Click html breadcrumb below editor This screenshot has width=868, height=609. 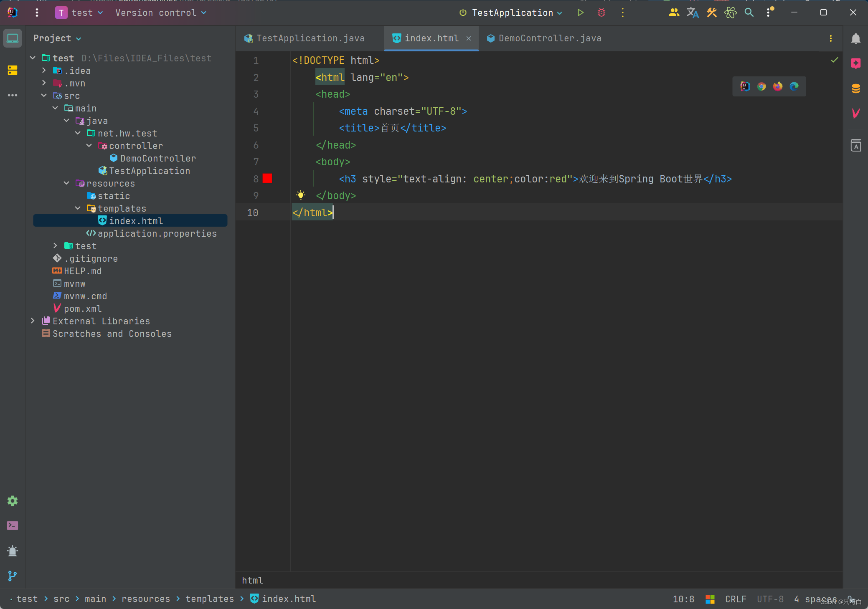(x=253, y=580)
